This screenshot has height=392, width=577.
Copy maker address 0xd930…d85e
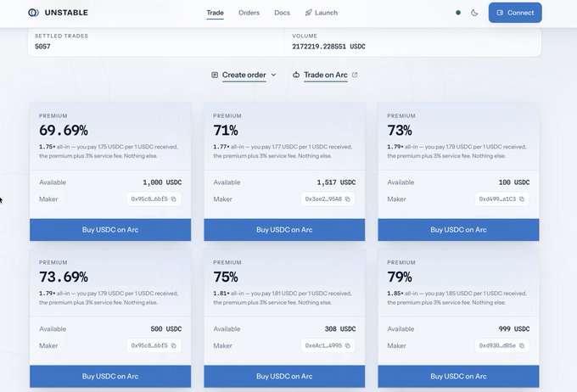point(522,345)
